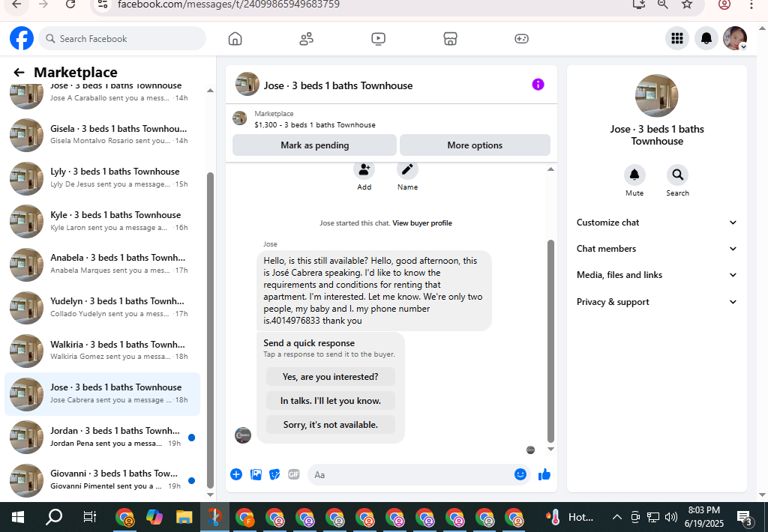
Task: Open Kyle conversation in list
Action: tap(102, 221)
